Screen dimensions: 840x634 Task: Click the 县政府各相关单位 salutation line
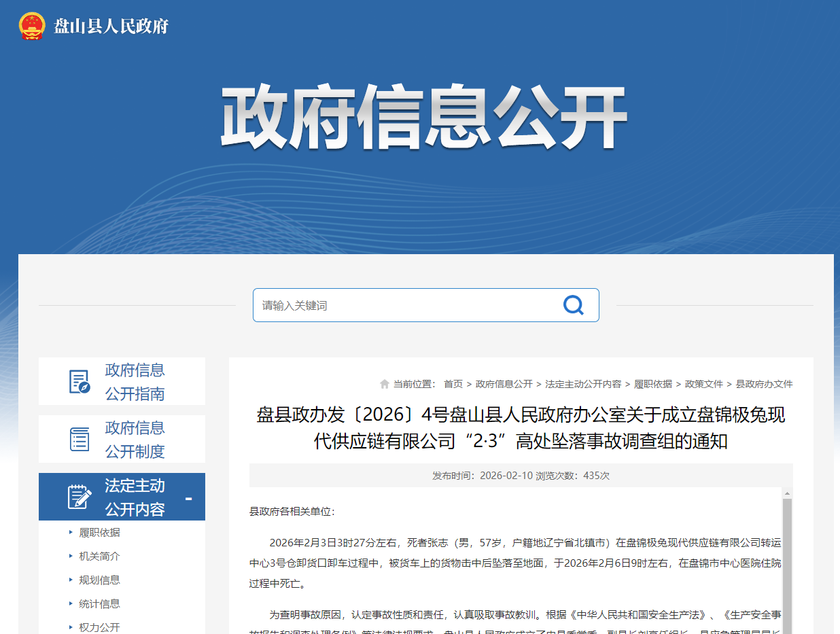(x=292, y=512)
